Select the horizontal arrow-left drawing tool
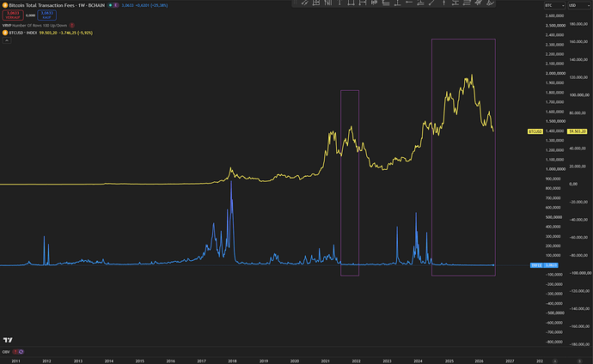This screenshot has height=364, width=593. [x=409, y=3]
